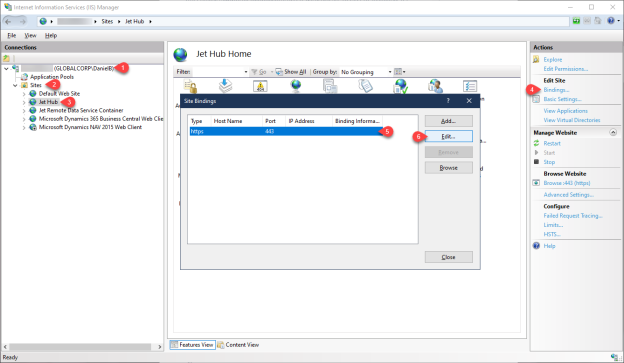This screenshot has height=363, width=624.
Task: Click the Application Pools icon
Action: 24,76
